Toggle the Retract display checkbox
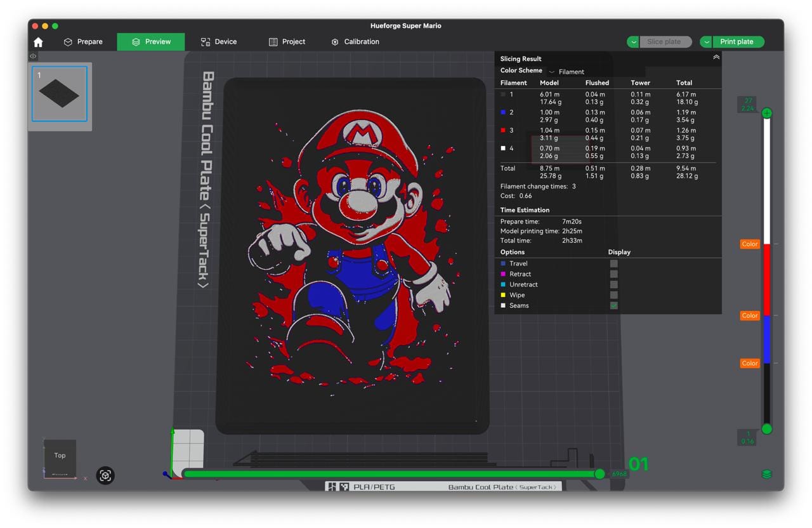Image resolution: width=812 pixels, height=528 pixels. point(613,274)
